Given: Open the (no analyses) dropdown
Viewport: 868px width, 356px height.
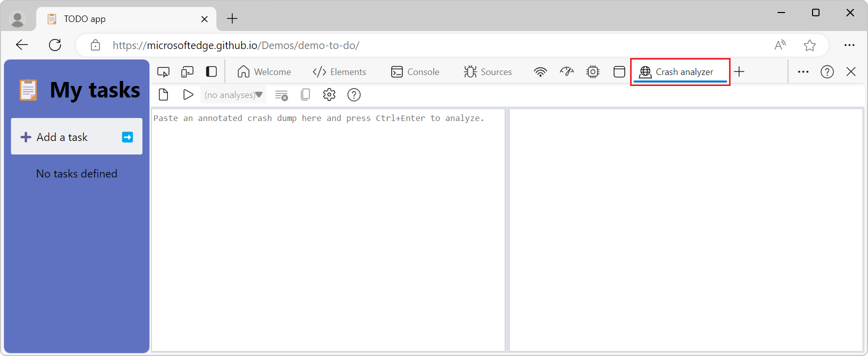Looking at the screenshot, I should [233, 95].
